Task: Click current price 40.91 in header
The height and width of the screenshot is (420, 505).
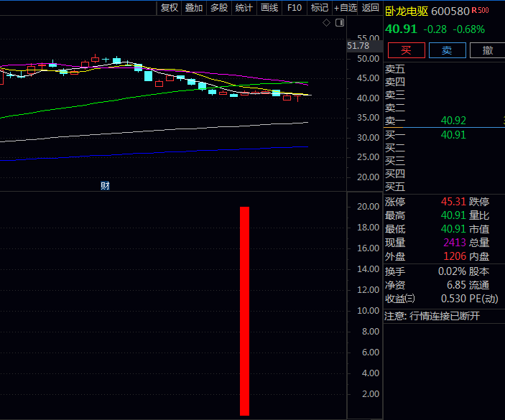Action: 401,29
